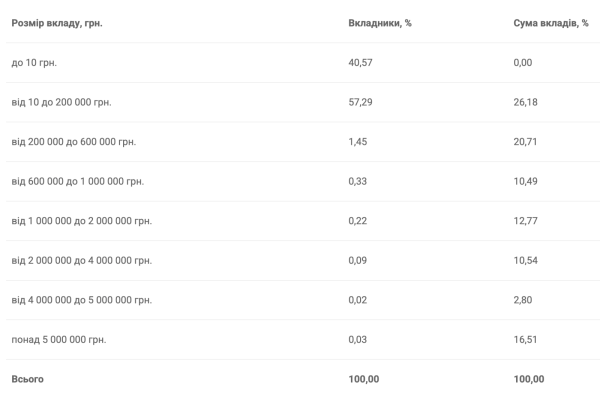Click the 12,77 deposit sum value
The image size is (600, 405).
tap(525, 221)
